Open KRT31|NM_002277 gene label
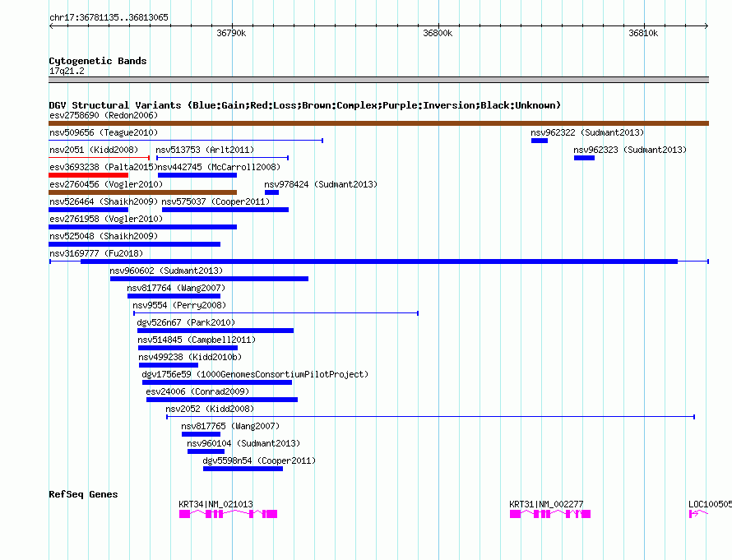This screenshot has width=732, height=560. pos(546,504)
